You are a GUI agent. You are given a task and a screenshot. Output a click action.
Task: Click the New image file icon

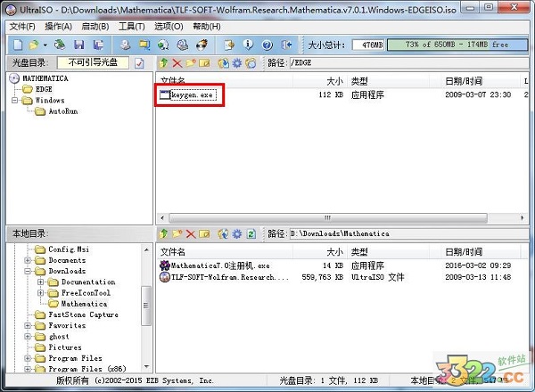tap(18, 45)
